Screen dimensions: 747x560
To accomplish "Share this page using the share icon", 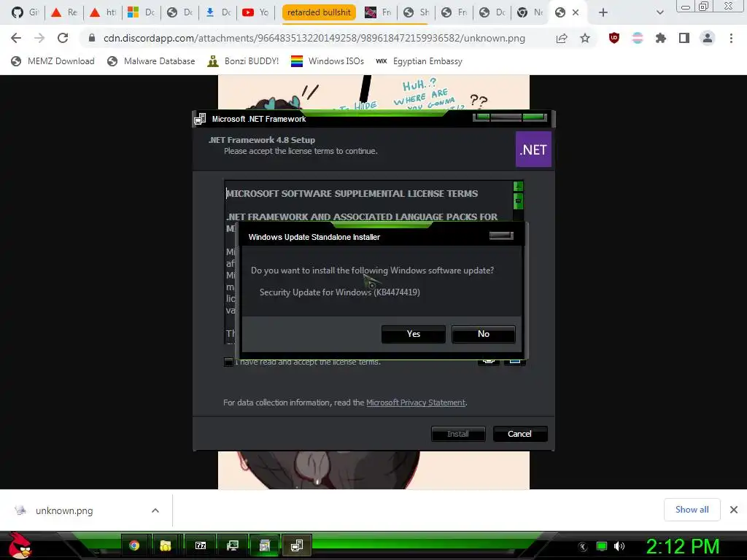I will (x=562, y=38).
